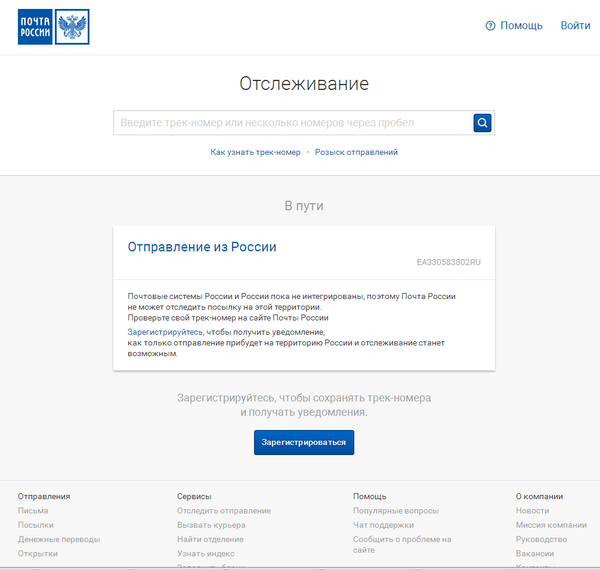The height and width of the screenshot is (570, 600).
Task: Open 'Как узнать трек-номер' link
Action: (x=255, y=152)
